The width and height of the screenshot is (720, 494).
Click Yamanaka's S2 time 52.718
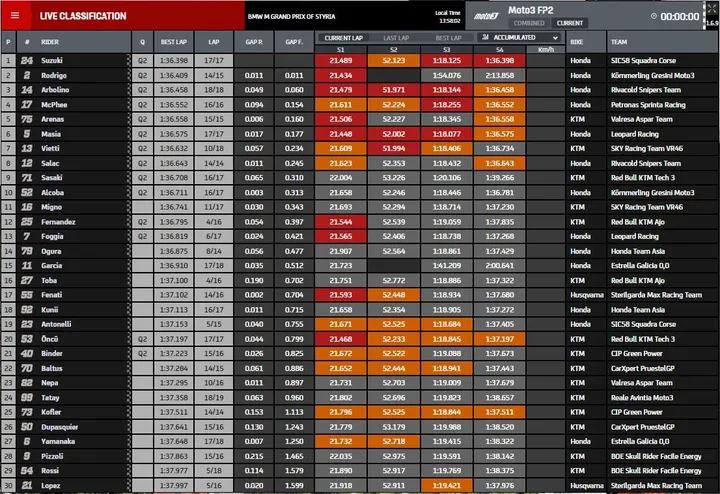pos(394,441)
